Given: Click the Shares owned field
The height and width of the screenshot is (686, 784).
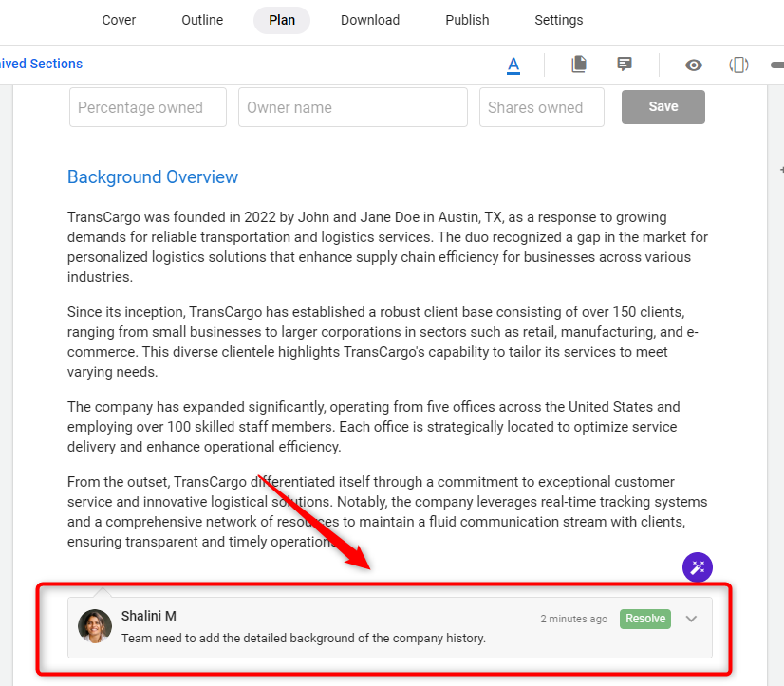Looking at the screenshot, I should click(542, 107).
